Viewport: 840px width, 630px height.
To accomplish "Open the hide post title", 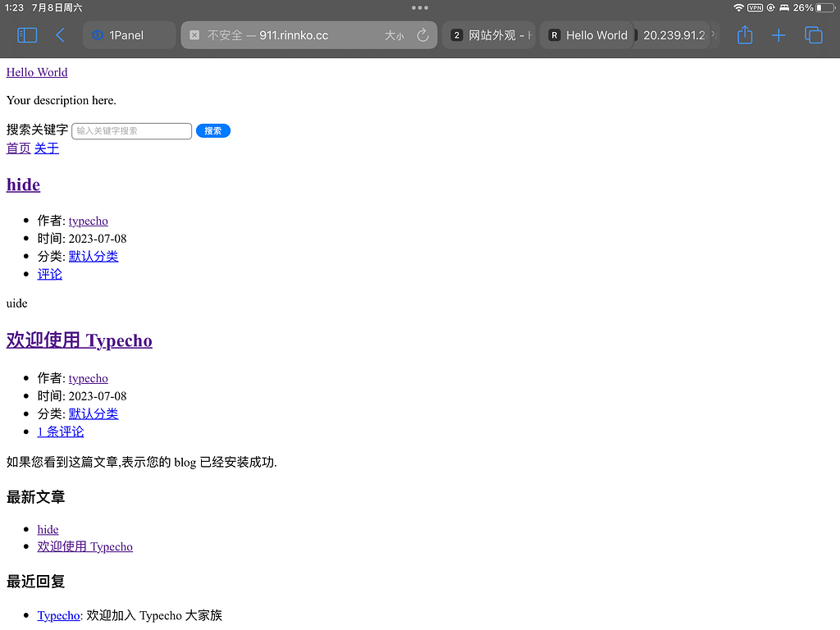I will [x=22, y=185].
